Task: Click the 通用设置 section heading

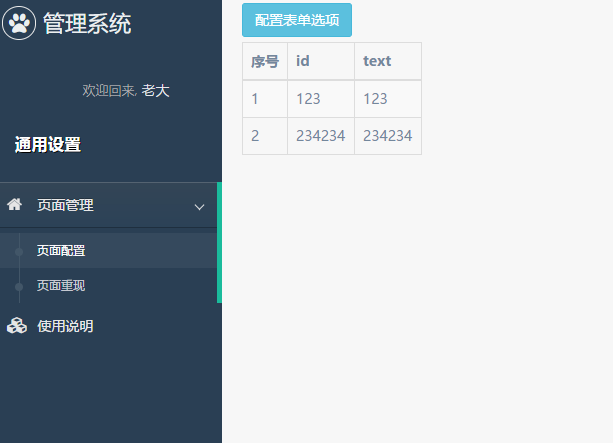Action: (48, 145)
